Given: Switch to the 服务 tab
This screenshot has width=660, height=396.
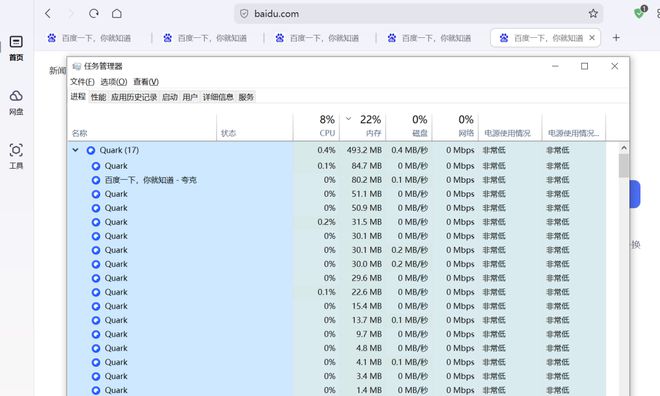Looking at the screenshot, I should click(x=246, y=97).
